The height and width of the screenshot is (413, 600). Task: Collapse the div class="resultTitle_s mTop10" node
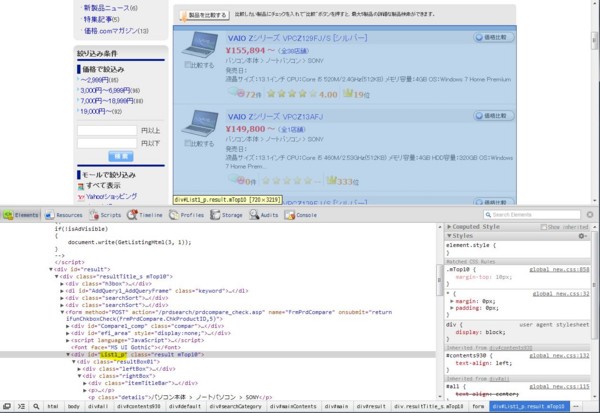(x=56, y=276)
